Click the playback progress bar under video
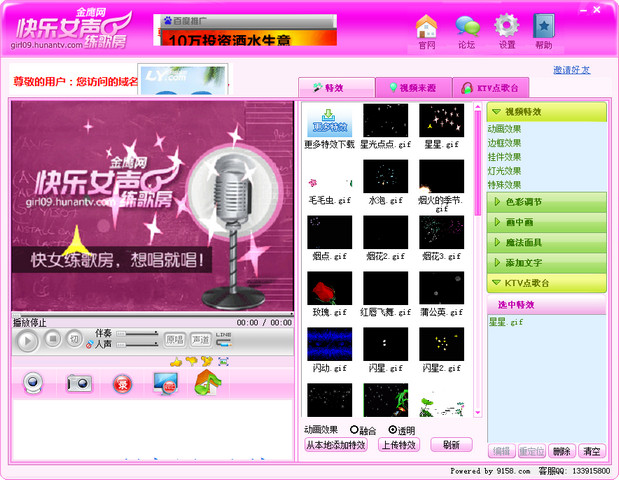The height and width of the screenshot is (480, 619). [153, 314]
